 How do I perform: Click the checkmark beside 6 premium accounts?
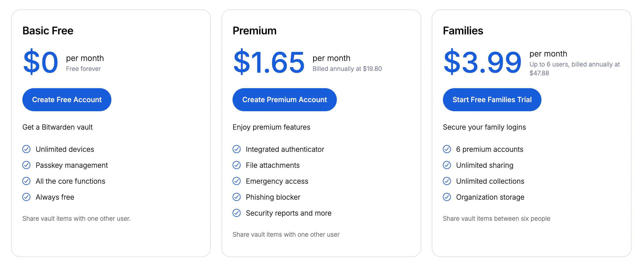pyautogui.click(x=447, y=149)
